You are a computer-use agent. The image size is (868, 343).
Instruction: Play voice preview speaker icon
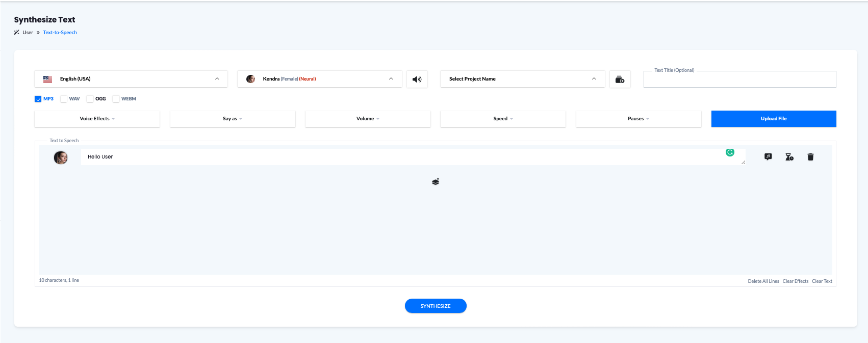tap(417, 79)
